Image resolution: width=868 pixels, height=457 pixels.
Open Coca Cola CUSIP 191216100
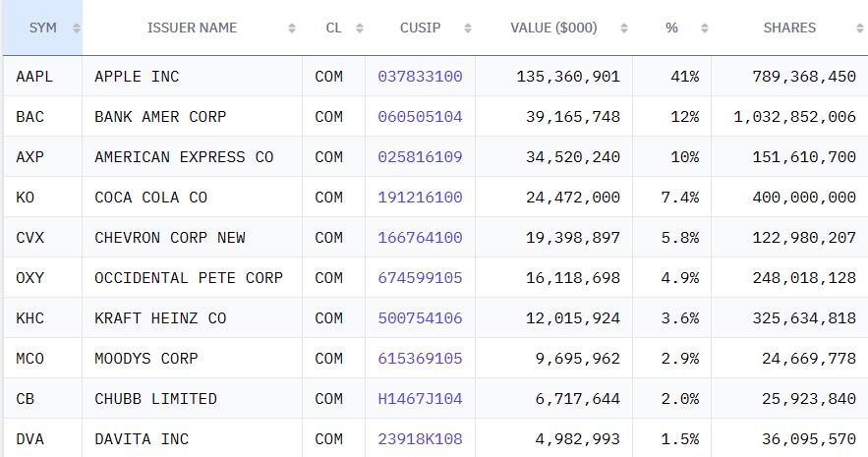420,198
